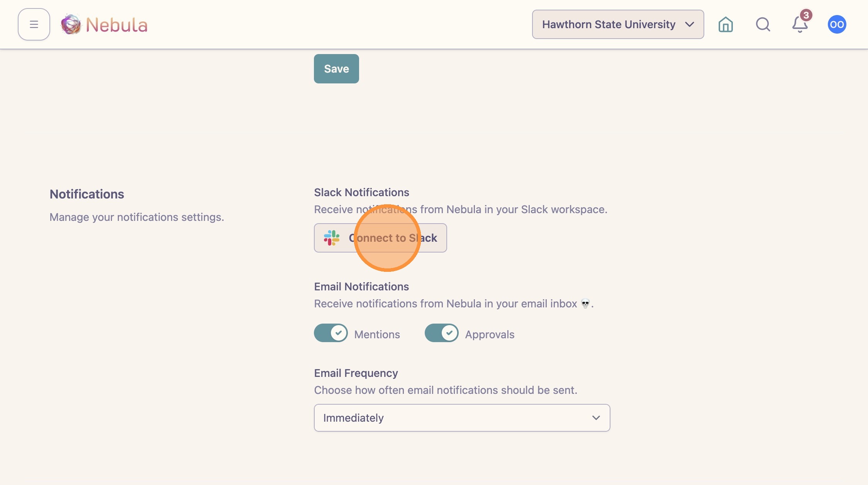Viewport: 868px width, 485px height.
Task: Open the OO user avatar menu
Action: (x=837, y=24)
